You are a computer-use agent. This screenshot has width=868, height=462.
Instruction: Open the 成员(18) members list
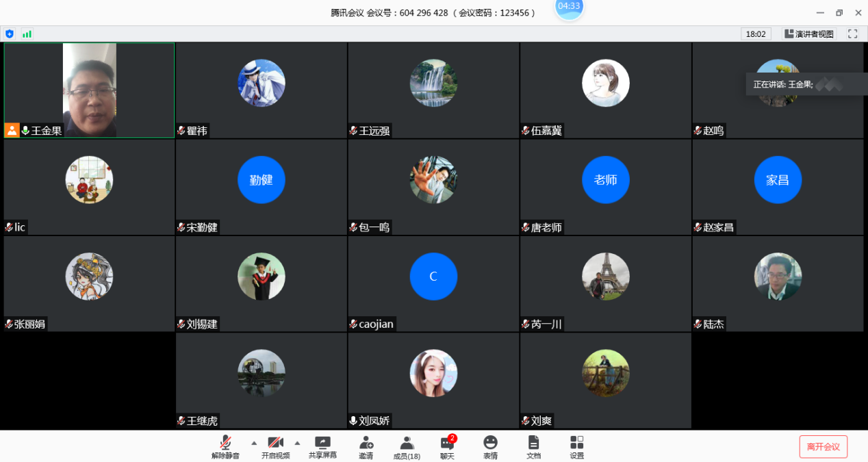[407, 446]
